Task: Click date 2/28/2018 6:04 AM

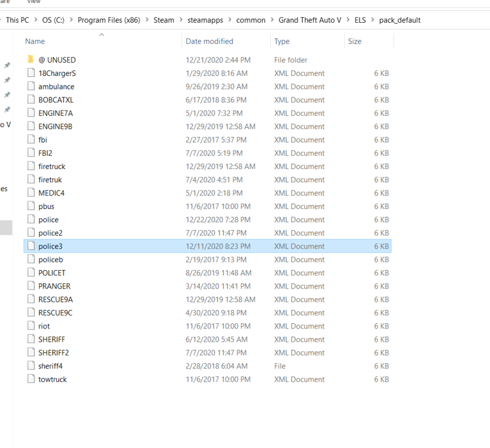Action: click(x=216, y=366)
